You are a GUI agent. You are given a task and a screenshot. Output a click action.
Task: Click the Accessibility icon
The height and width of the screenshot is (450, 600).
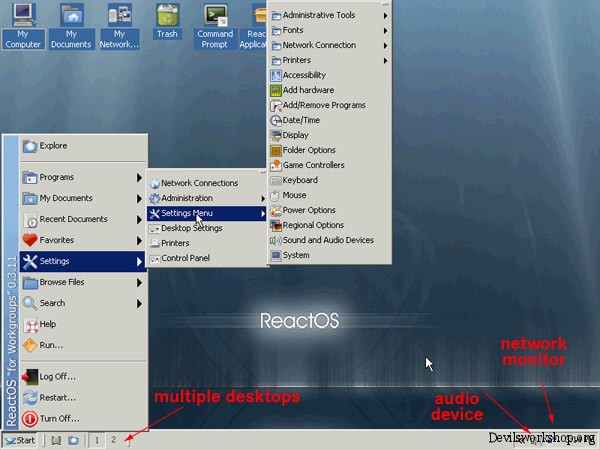[276, 75]
